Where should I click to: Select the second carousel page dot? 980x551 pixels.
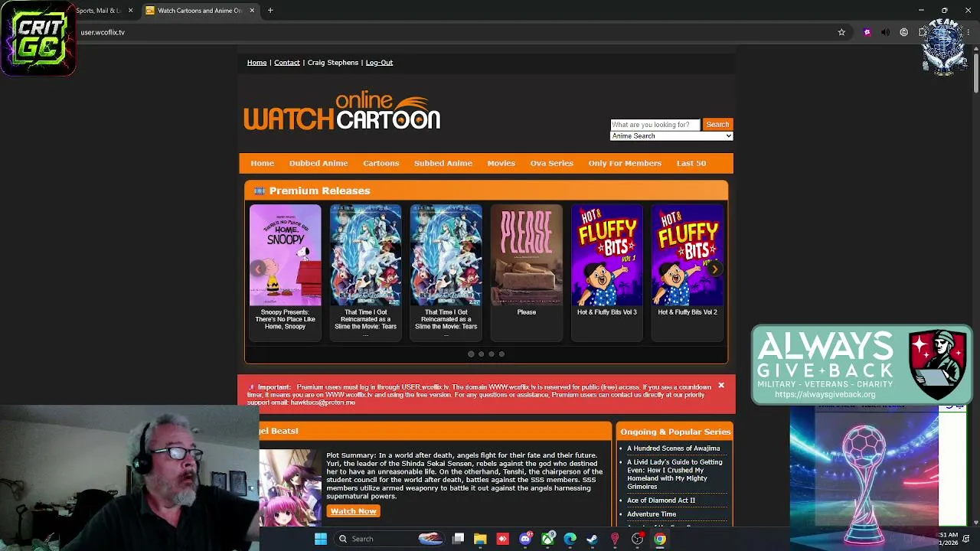[481, 354]
